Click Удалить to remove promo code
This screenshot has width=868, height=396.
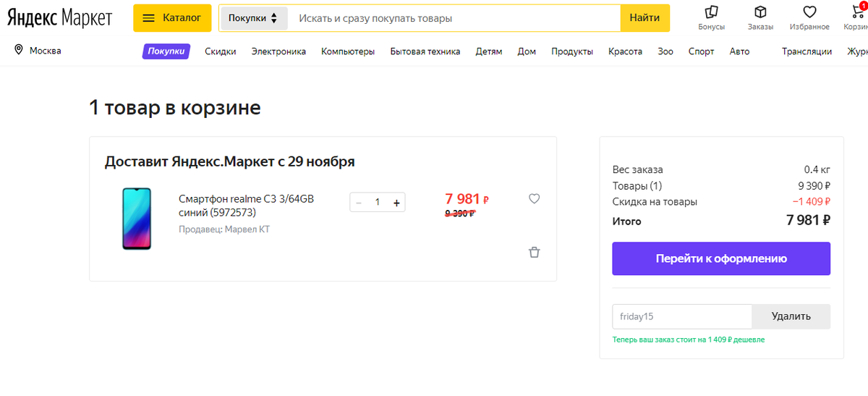click(x=791, y=316)
